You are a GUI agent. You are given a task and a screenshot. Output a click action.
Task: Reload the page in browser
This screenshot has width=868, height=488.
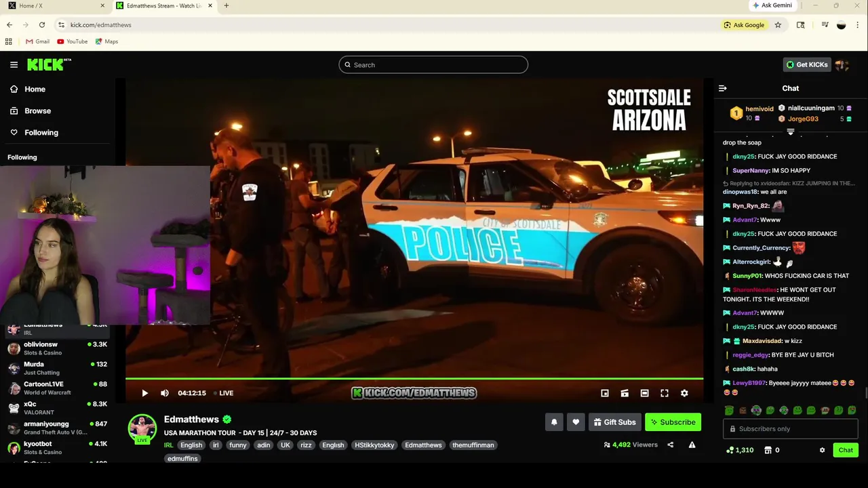pyautogui.click(x=42, y=25)
